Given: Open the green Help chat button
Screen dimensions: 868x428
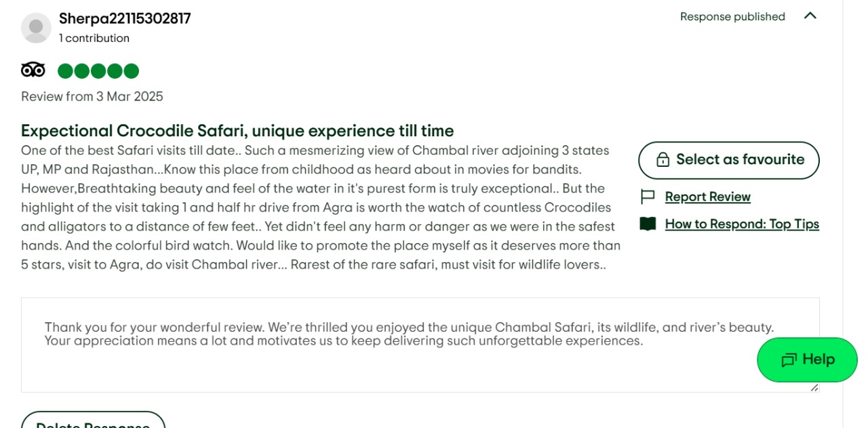Looking at the screenshot, I should [x=807, y=359].
